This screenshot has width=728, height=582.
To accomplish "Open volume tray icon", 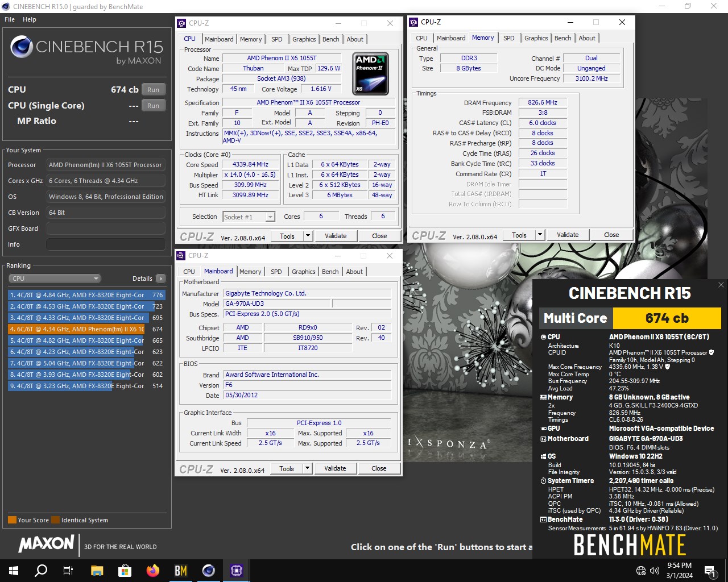I will (x=655, y=571).
